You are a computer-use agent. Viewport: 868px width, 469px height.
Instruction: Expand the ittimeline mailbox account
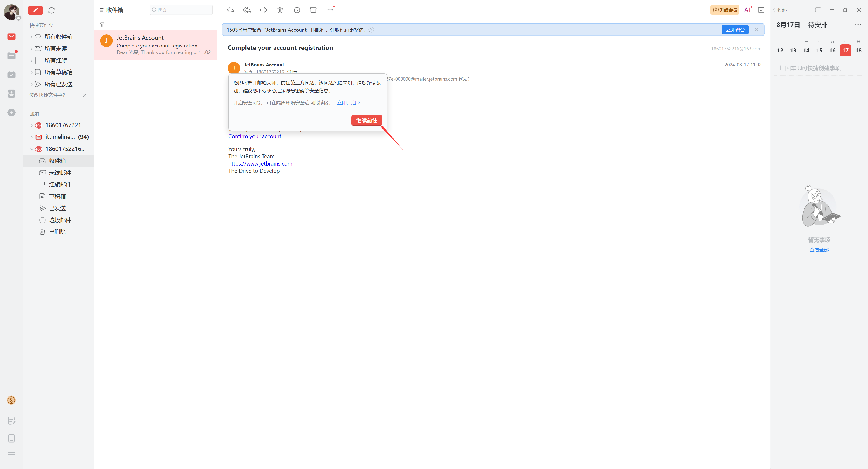coord(32,137)
